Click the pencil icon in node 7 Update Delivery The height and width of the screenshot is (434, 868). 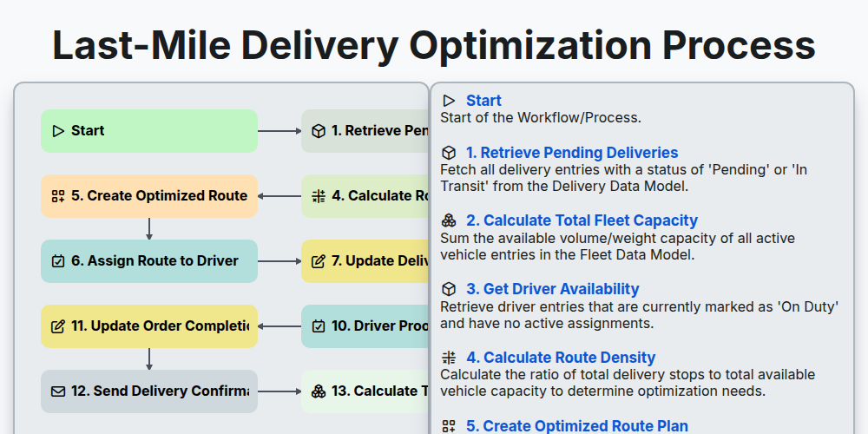pos(319,261)
